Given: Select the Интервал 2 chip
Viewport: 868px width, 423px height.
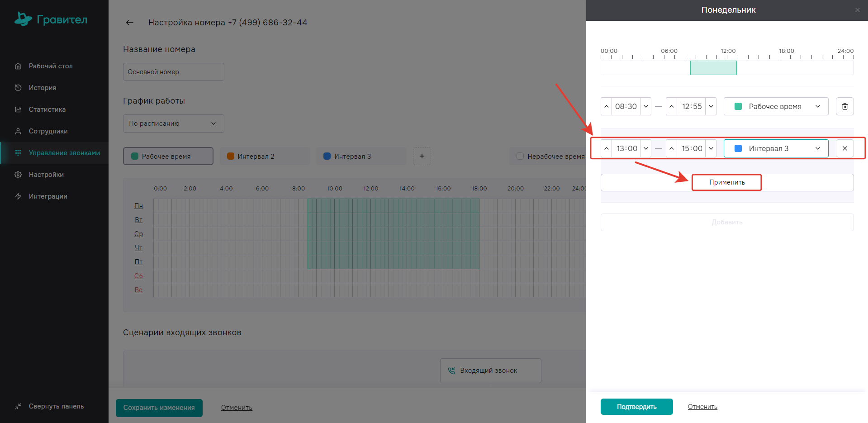Looking at the screenshot, I should tap(264, 156).
